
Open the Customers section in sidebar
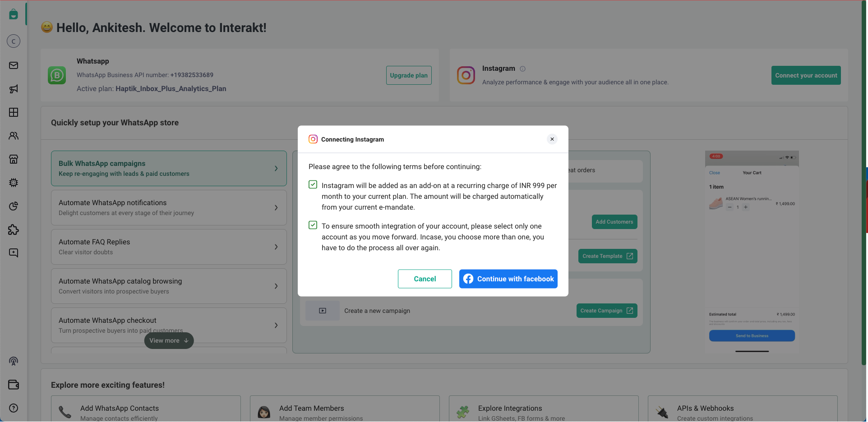pyautogui.click(x=14, y=136)
